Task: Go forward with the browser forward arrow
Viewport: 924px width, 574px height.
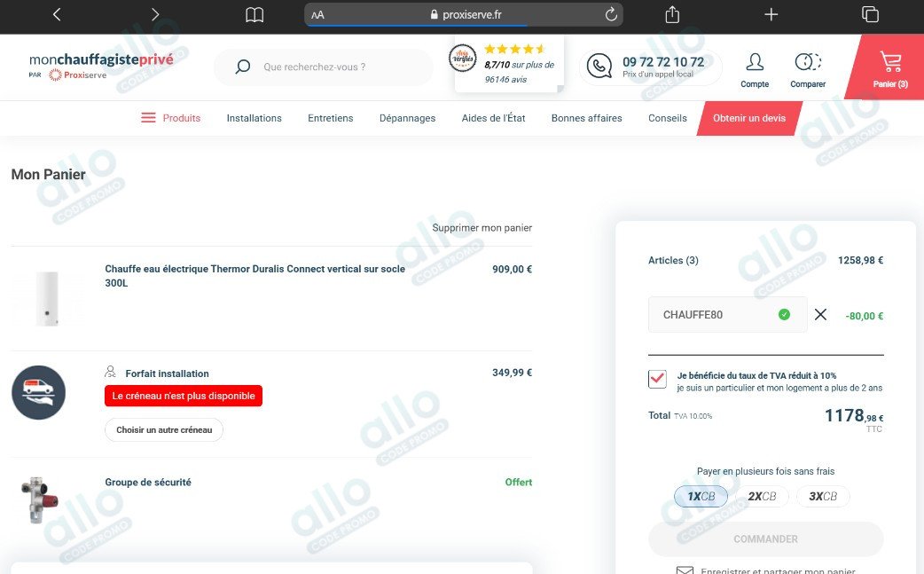Action: click(155, 14)
